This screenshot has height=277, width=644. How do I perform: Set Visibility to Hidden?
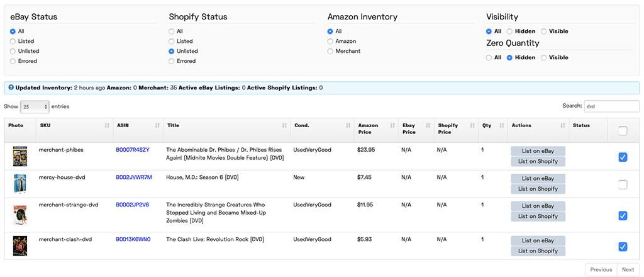(509, 31)
